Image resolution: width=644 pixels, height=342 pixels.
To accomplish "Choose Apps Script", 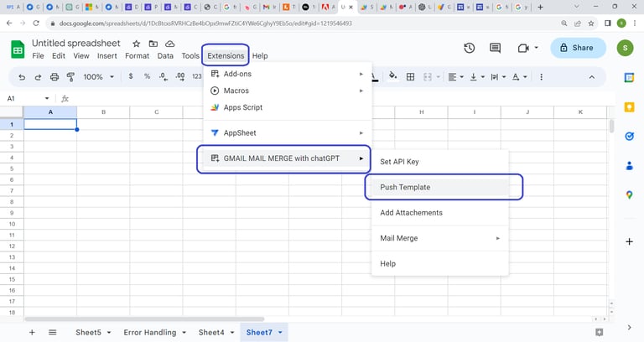I will tap(288, 107).
